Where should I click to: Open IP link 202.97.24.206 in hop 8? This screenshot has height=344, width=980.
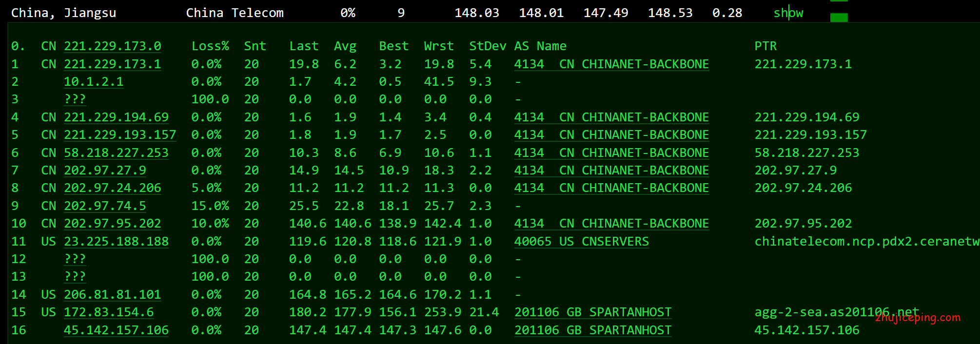pos(113,188)
